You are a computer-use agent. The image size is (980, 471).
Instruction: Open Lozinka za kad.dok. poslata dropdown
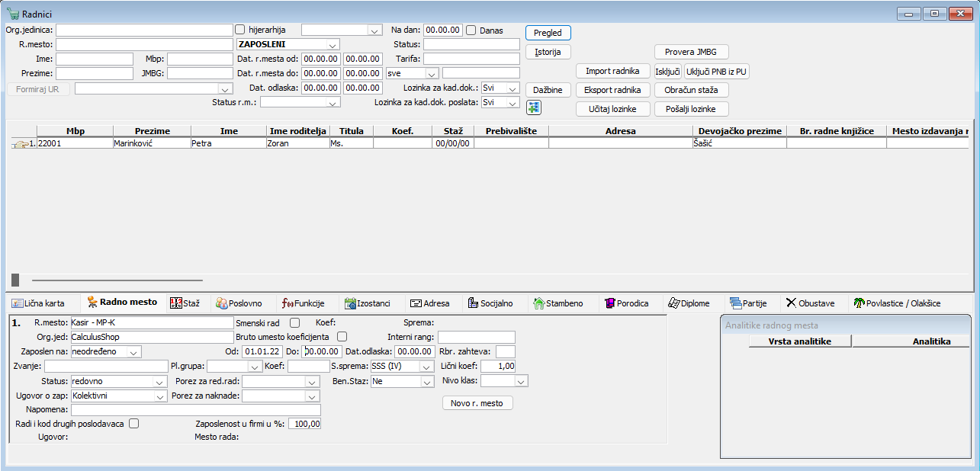tap(514, 102)
